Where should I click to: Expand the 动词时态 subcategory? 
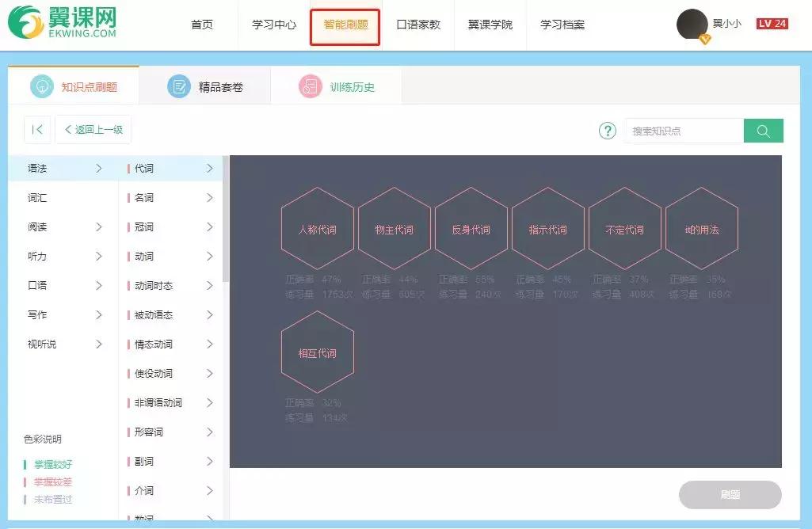[209, 285]
